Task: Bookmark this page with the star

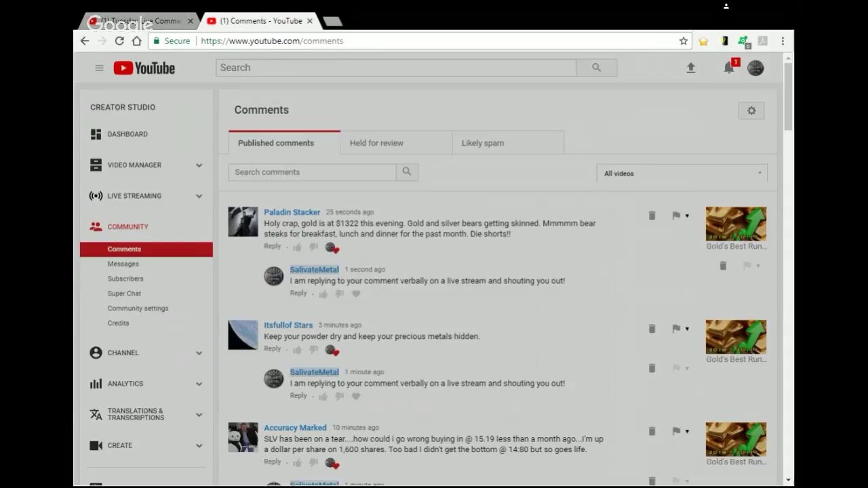Action: point(684,41)
